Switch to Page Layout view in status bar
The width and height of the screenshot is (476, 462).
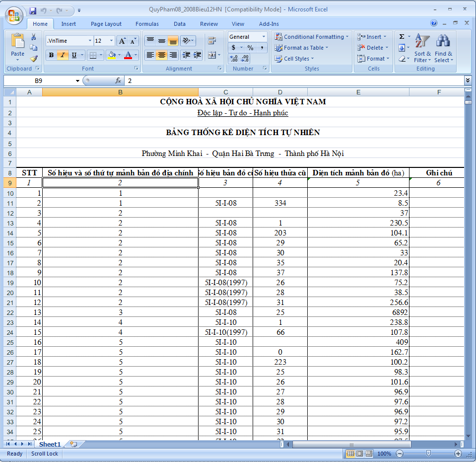[x=360, y=454]
